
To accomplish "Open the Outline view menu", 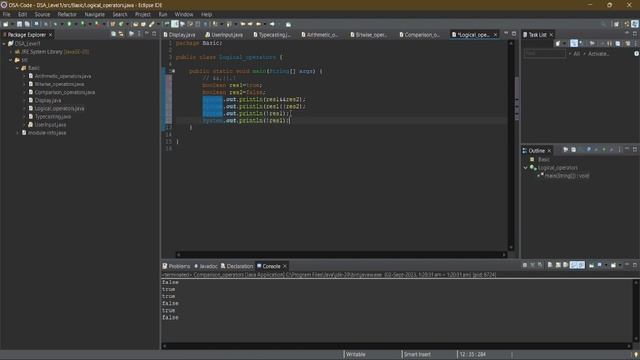I will (x=619, y=150).
